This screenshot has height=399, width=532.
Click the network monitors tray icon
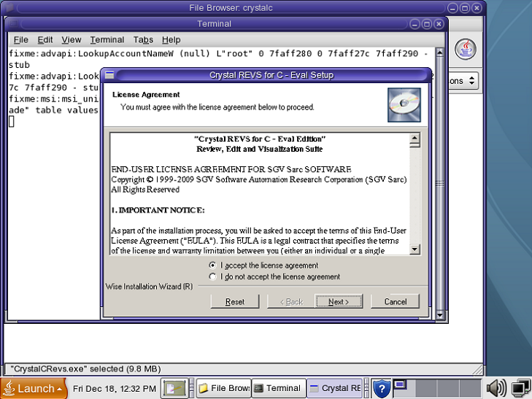(x=520, y=389)
